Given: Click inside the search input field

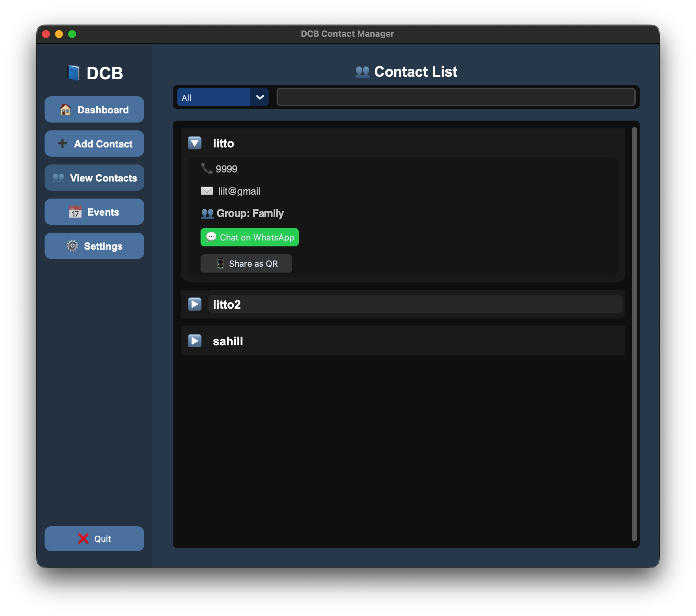Looking at the screenshot, I should tap(456, 97).
